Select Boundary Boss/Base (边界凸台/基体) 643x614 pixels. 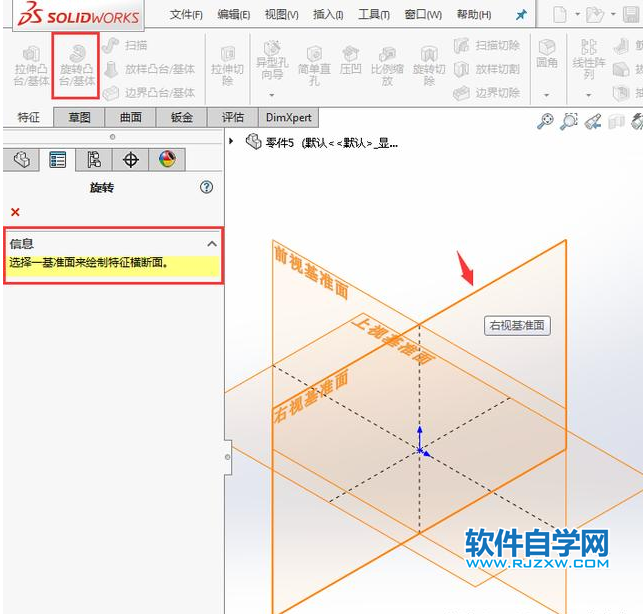click(x=148, y=93)
